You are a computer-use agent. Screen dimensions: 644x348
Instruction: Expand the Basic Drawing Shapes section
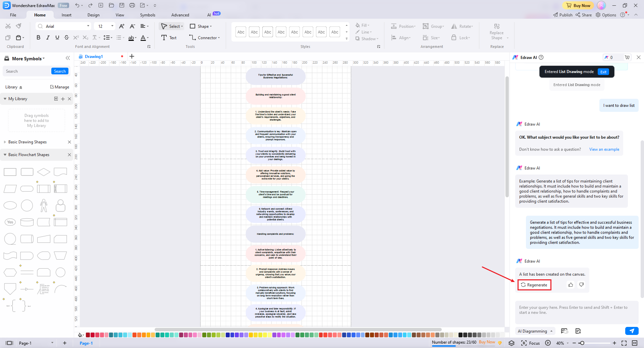pyautogui.click(x=5, y=142)
